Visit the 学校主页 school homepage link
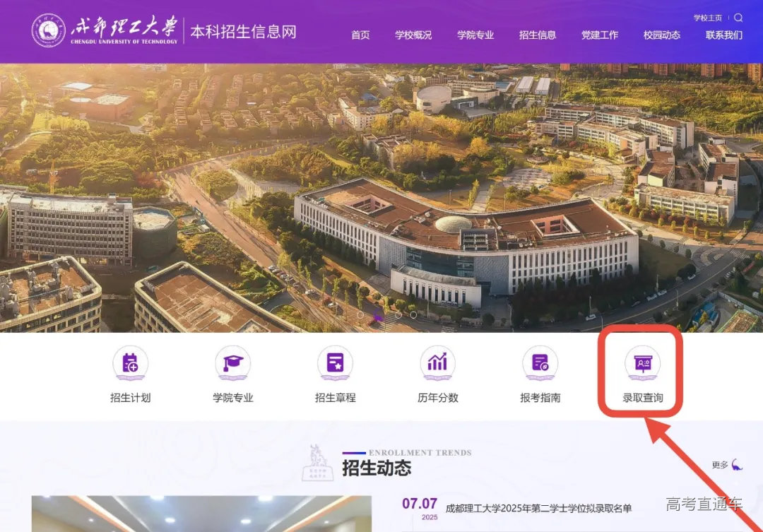 coord(710,17)
